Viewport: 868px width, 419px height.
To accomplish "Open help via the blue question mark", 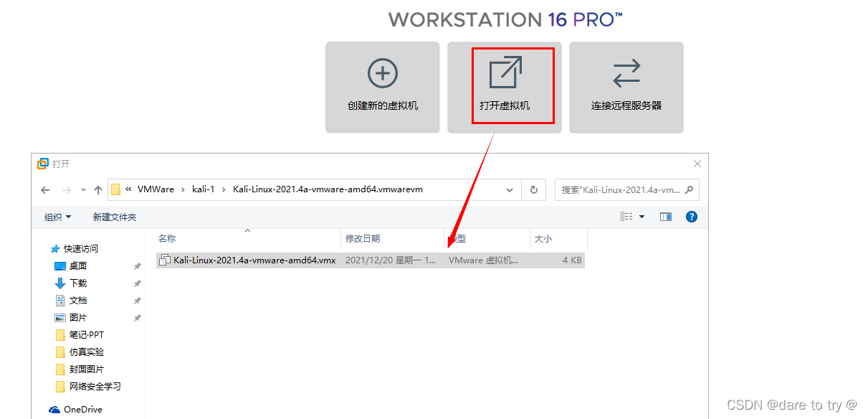I will click(x=692, y=217).
